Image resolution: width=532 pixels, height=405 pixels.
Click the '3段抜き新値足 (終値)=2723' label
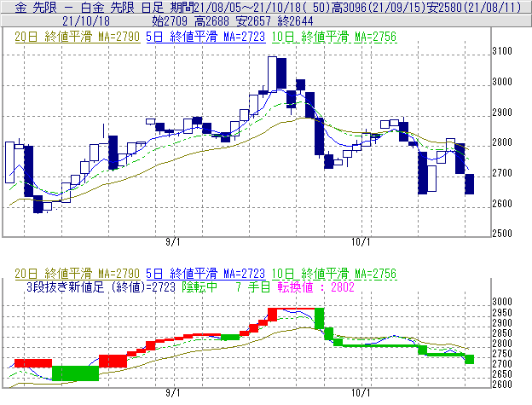click(x=101, y=287)
